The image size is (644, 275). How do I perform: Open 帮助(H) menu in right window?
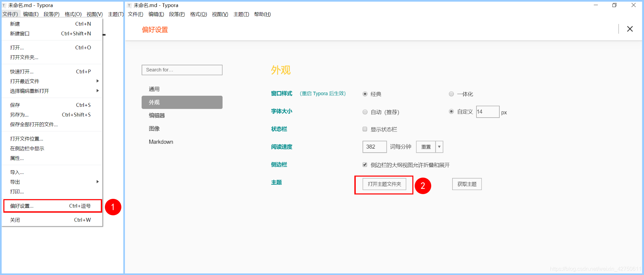point(262,14)
